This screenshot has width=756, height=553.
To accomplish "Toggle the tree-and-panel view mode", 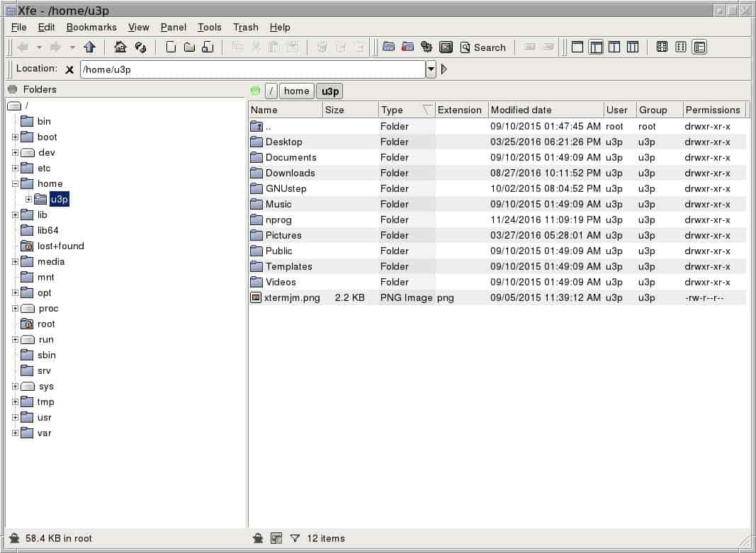I will (596, 47).
